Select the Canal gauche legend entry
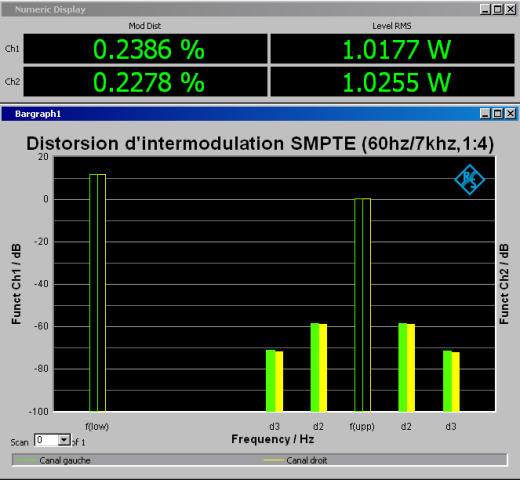This screenshot has height=480, width=520. [x=53, y=460]
